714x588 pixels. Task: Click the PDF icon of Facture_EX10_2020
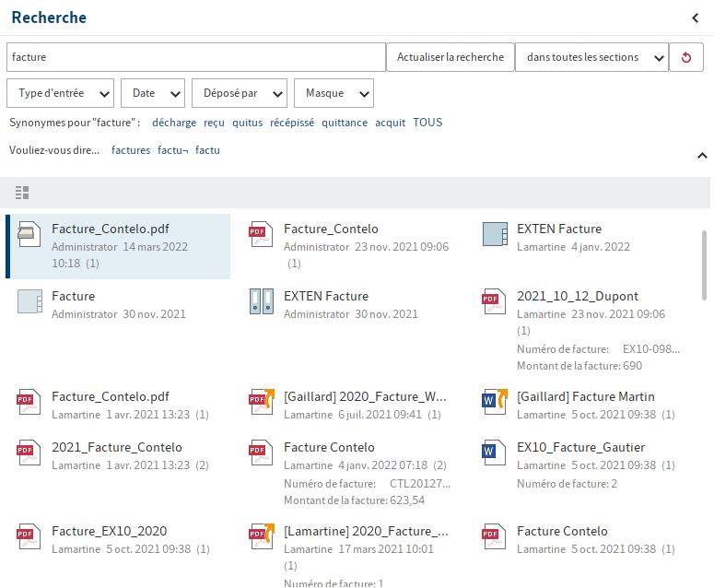[x=29, y=536]
